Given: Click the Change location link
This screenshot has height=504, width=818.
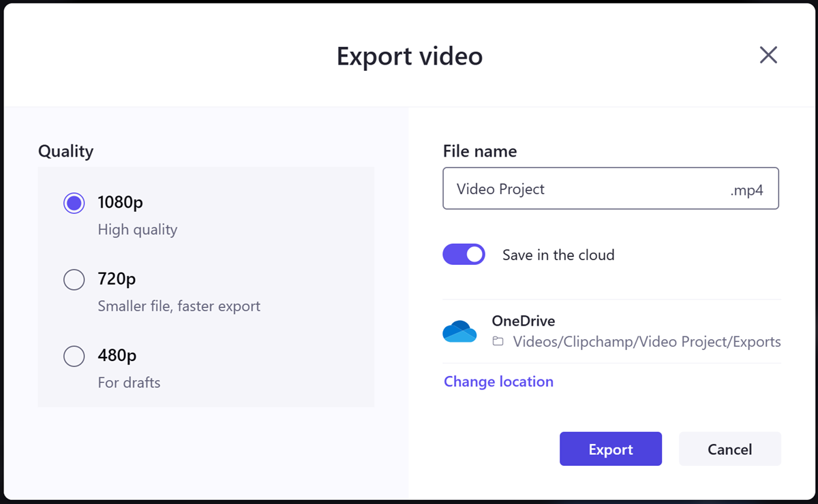Looking at the screenshot, I should click(498, 381).
